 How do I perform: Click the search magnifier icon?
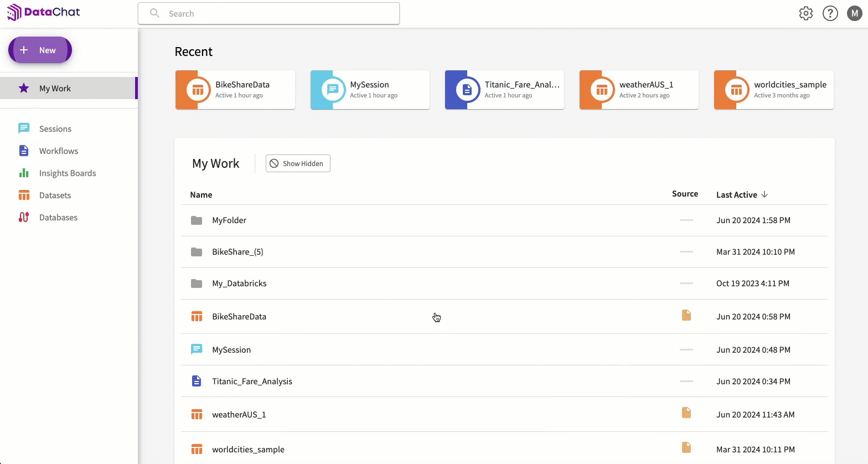tap(155, 13)
